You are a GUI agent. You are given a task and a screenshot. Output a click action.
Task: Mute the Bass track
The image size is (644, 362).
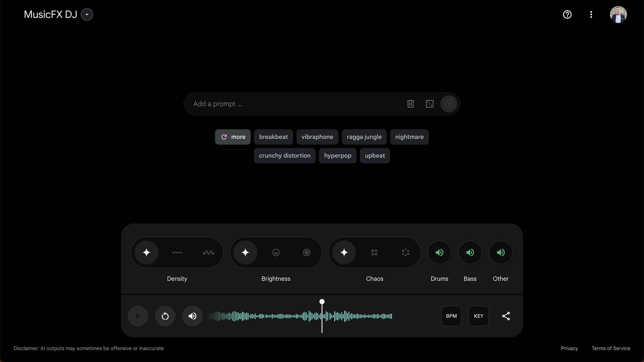pyautogui.click(x=470, y=252)
